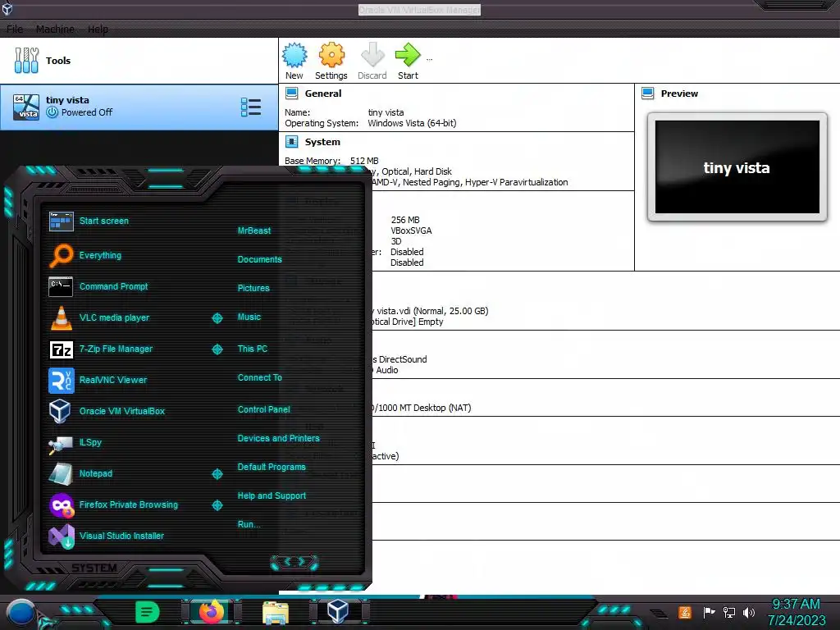Open Pictures from start menu
The height and width of the screenshot is (630, 840).
pos(253,288)
